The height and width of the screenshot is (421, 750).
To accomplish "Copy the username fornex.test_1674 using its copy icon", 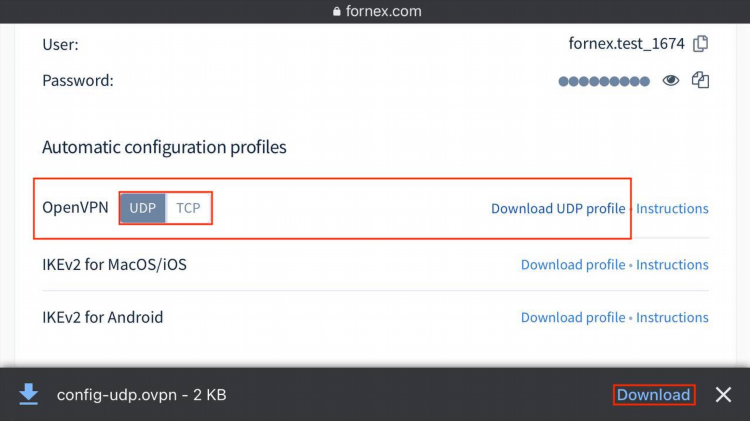I will pyautogui.click(x=701, y=44).
